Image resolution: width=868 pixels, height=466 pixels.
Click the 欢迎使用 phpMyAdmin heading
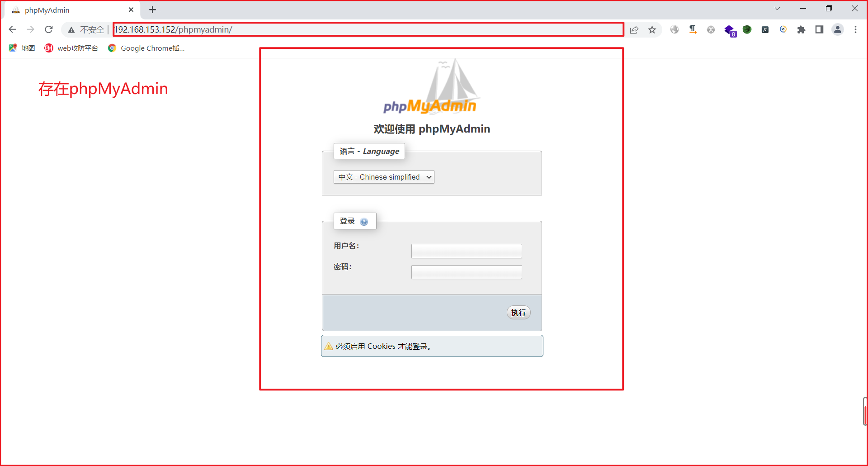click(x=432, y=129)
